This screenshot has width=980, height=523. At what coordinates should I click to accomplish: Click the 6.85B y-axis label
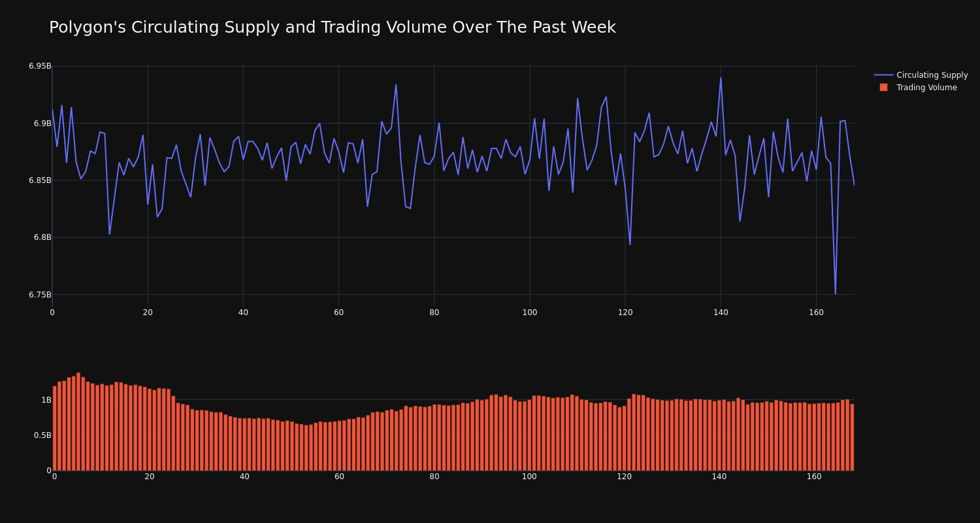pyautogui.click(x=39, y=180)
